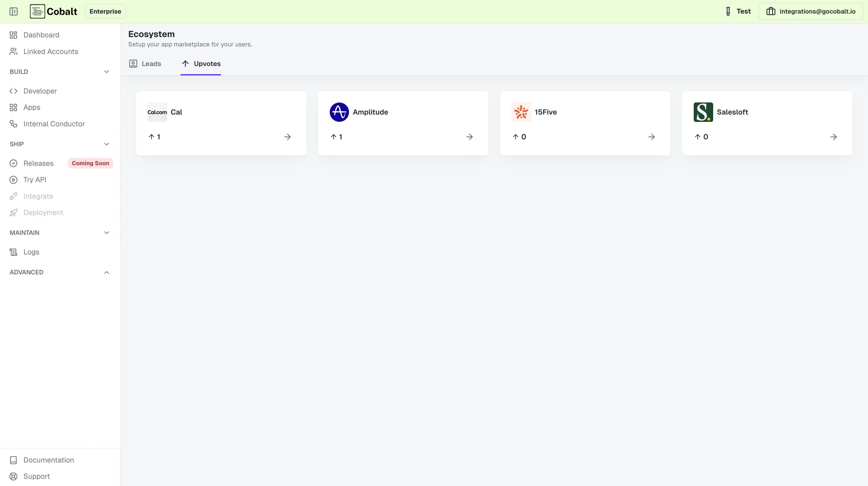
Task: Click the Internal Conductor sidebar icon
Action: 14,124
